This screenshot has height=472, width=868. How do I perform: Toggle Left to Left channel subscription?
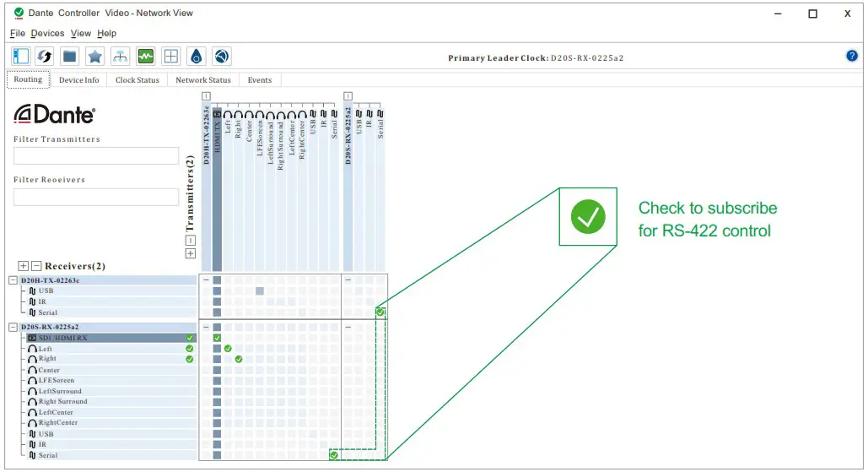tap(228, 349)
